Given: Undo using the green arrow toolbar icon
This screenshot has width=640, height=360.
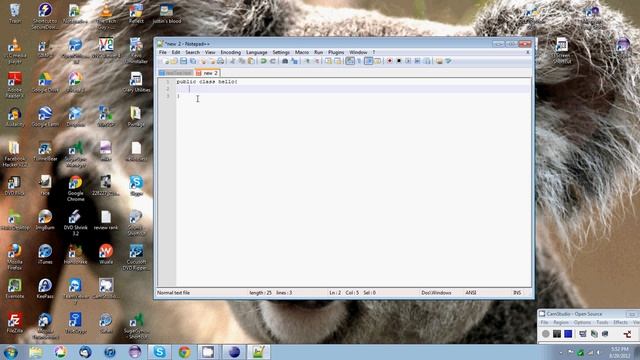Looking at the screenshot, I should pos(263,61).
